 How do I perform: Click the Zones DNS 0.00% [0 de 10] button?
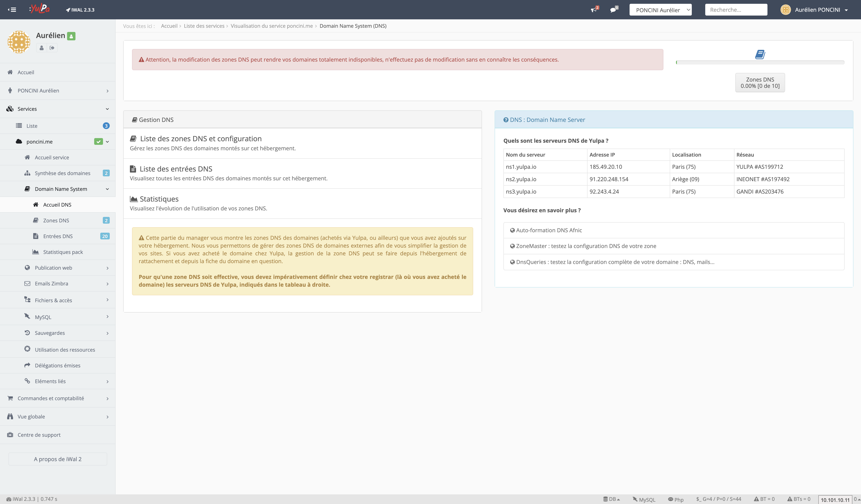(x=760, y=83)
